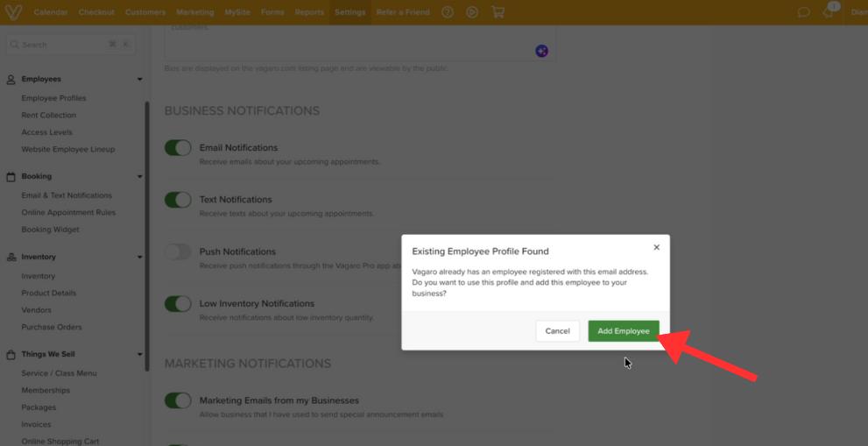Open the Calendar menu
The width and height of the screenshot is (868, 446).
tap(51, 12)
